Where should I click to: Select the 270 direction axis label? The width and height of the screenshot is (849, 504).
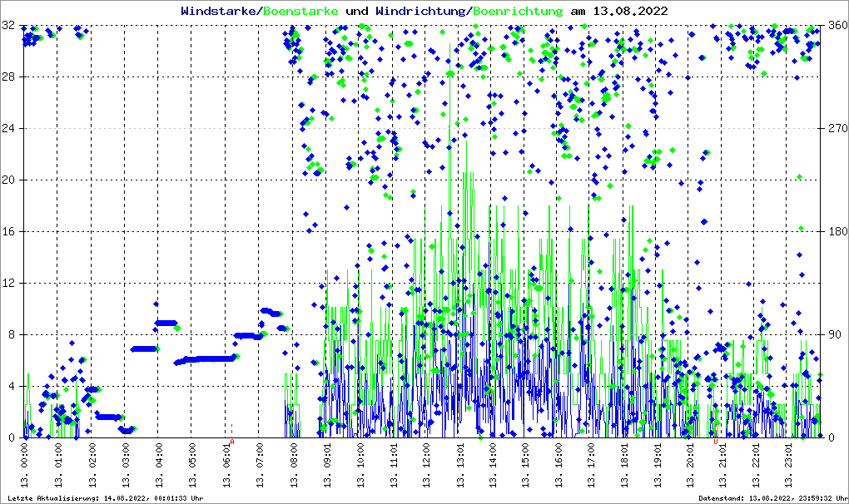(836, 129)
